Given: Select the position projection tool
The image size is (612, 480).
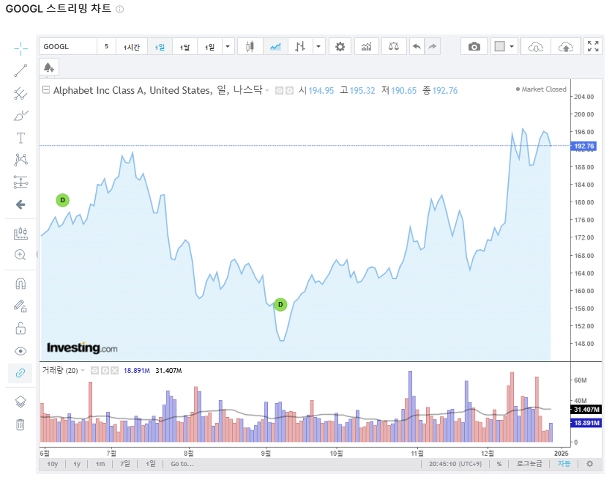Looking at the screenshot, I should click(x=21, y=182).
